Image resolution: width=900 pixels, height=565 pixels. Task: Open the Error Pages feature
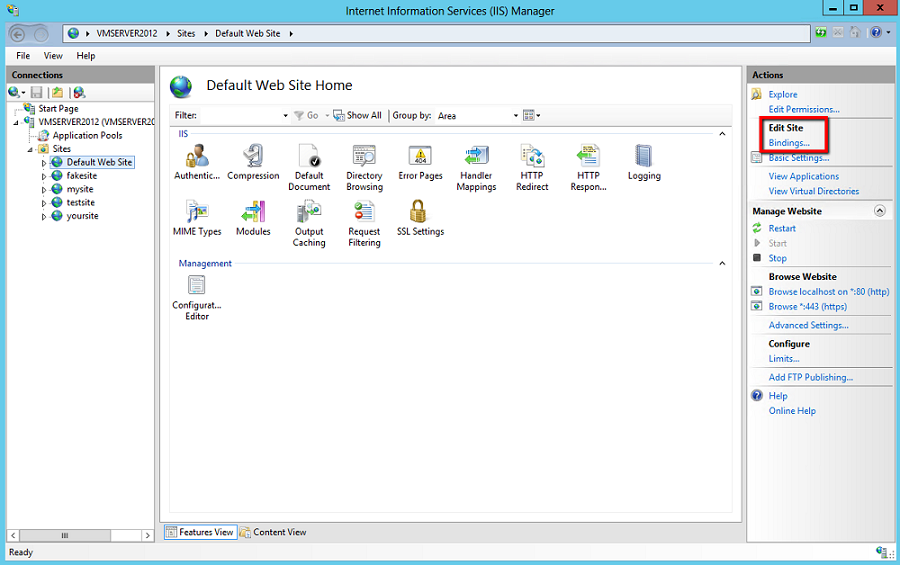[x=420, y=158]
